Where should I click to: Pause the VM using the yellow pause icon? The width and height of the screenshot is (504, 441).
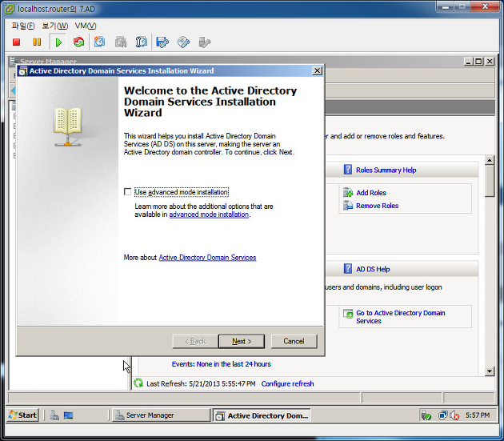coord(37,42)
